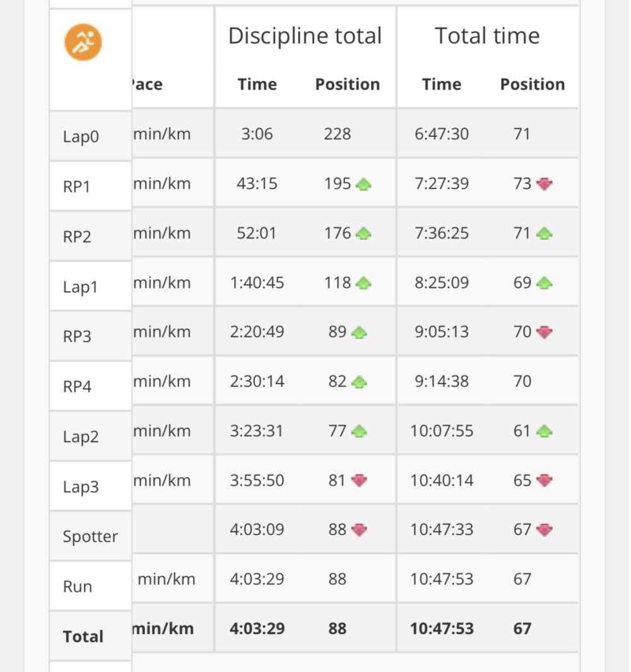Click red down arrow beside total position 65
Image resolution: width=631 pixels, height=672 pixels.
545,480
